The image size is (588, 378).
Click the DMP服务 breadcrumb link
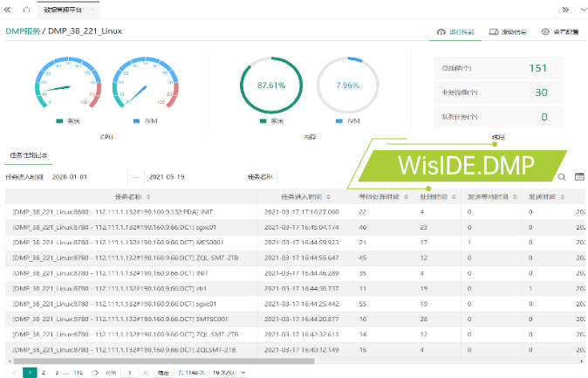[x=22, y=31]
